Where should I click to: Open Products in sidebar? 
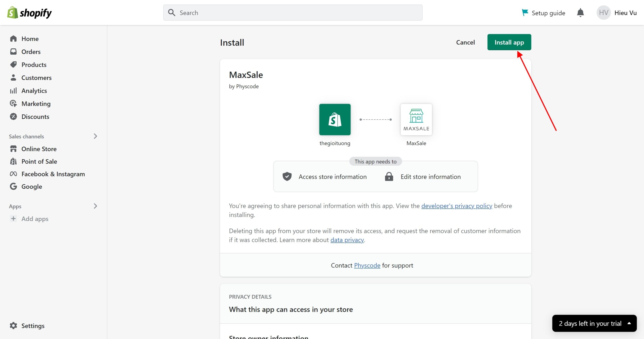[x=34, y=65]
